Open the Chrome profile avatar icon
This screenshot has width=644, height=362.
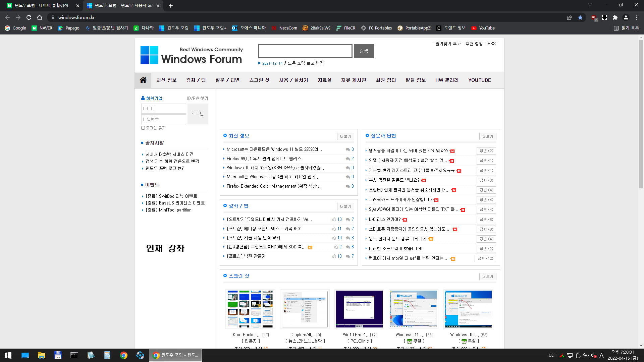[626, 17]
